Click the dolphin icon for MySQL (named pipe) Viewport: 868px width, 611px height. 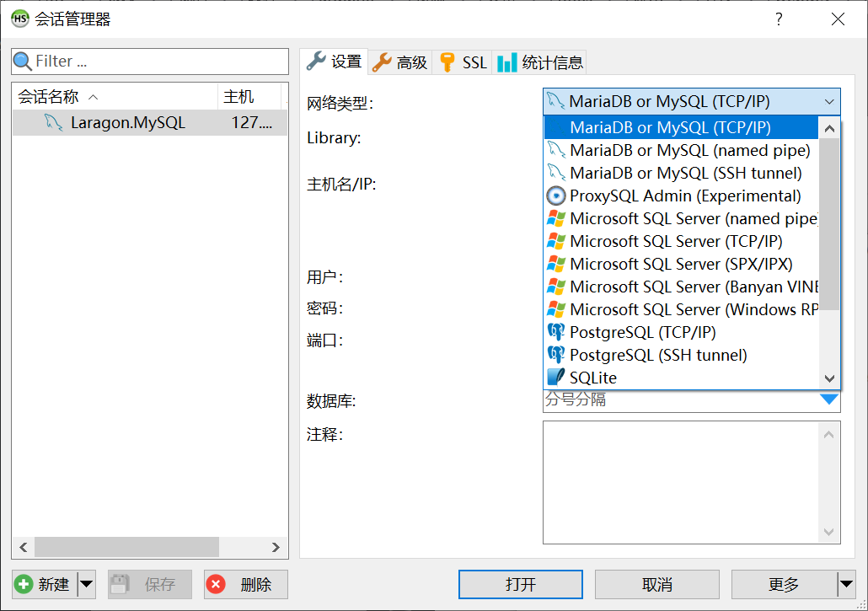(556, 150)
